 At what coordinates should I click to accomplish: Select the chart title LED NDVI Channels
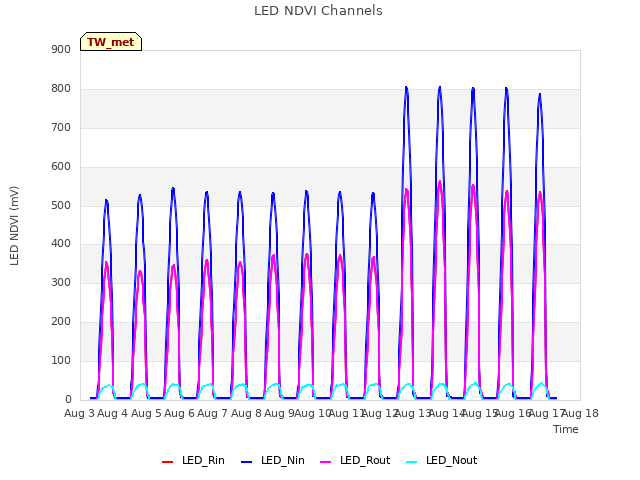pyautogui.click(x=318, y=11)
